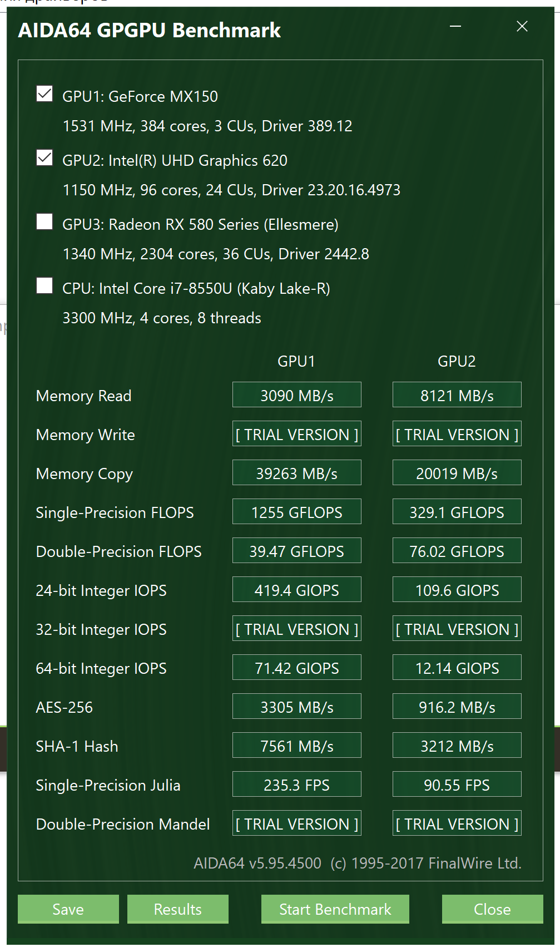Screen dimensions: 560x952
Task: Click GPU2 32-bit Integer IOPS TRIAL VERSION field
Action: 457,629
